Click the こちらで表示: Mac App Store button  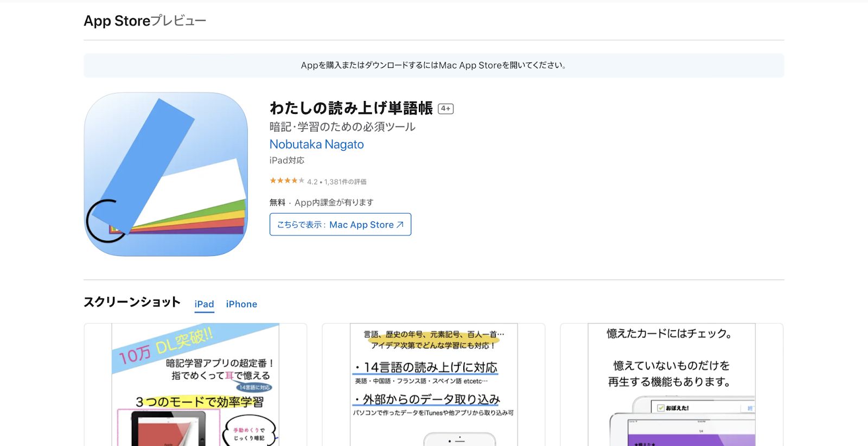(340, 225)
